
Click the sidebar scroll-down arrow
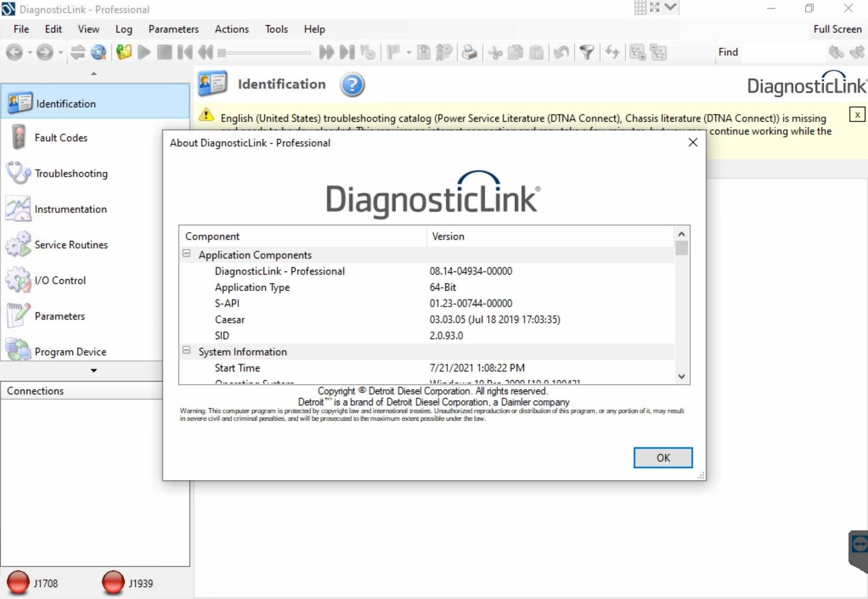(94, 370)
